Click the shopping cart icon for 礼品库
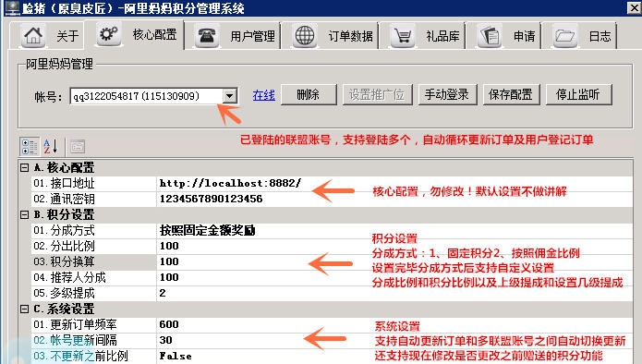The image size is (642, 364). pos(403,36)
